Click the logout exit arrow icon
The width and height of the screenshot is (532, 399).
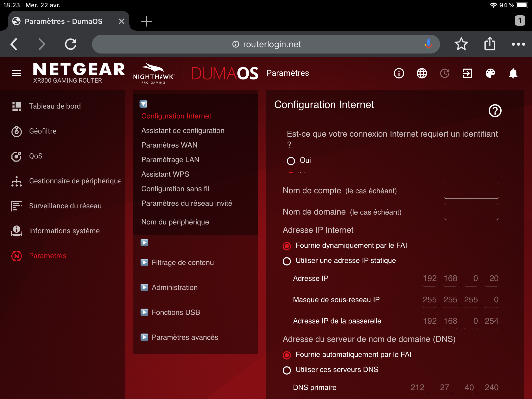pos(467,73)
